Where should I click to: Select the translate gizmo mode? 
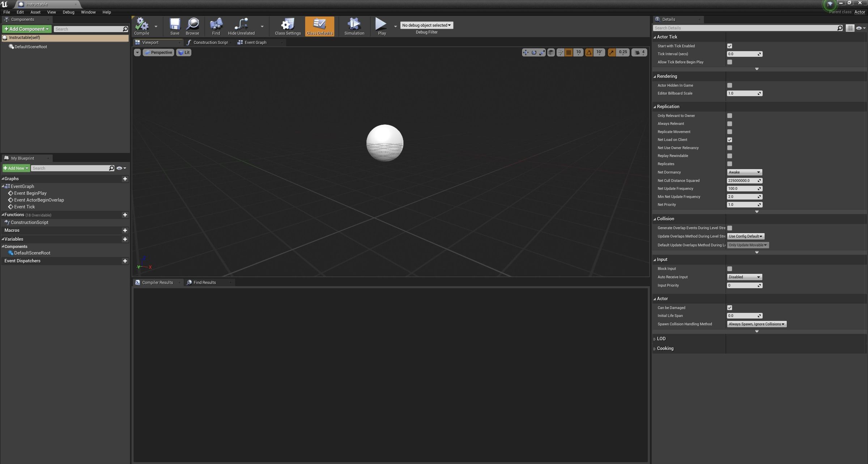(526, 52)
